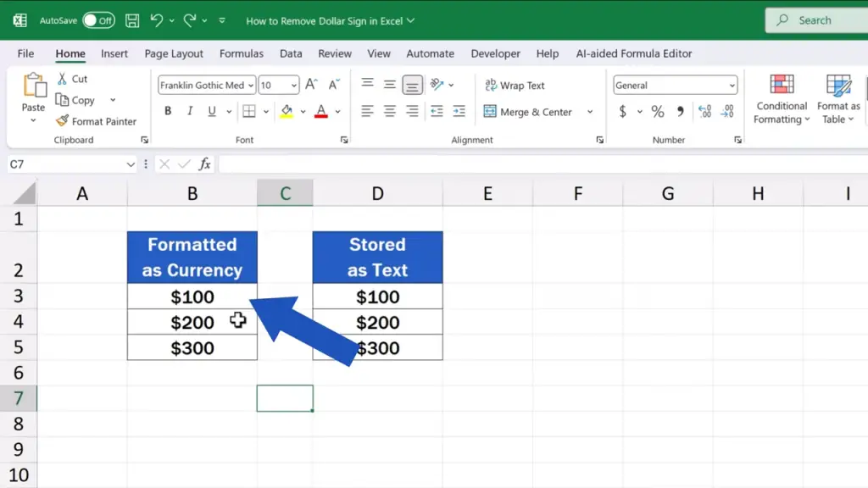868x488 pixels.
Task: Open the number format General dropdown
Action: coord(732,86)
